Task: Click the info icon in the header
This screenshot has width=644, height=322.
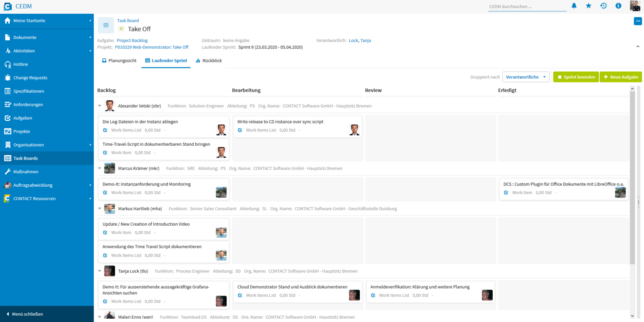Action: coord(618,6)
